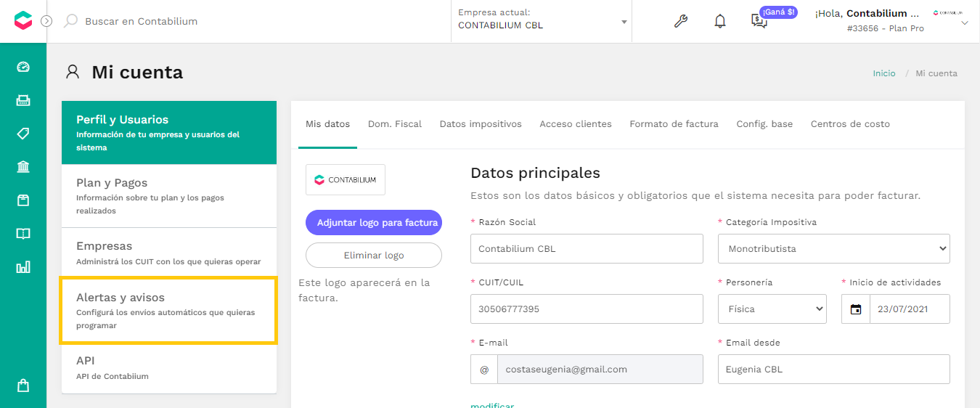Click the Inicio de actividades date field
This screenshot has width=980, height=408.
pyautogui.click(x=910, y=309)
